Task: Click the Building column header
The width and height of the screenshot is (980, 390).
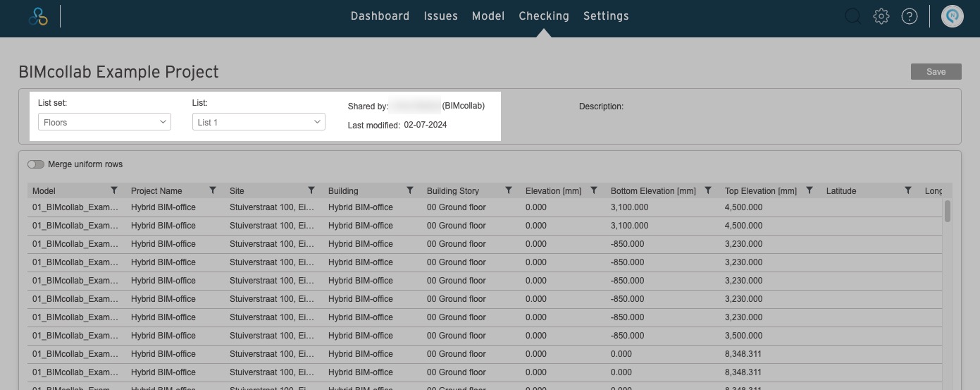Action: coord(343,191)
